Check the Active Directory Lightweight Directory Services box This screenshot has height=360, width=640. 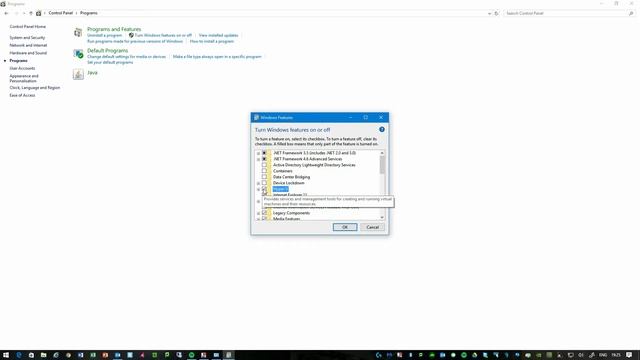264,165
